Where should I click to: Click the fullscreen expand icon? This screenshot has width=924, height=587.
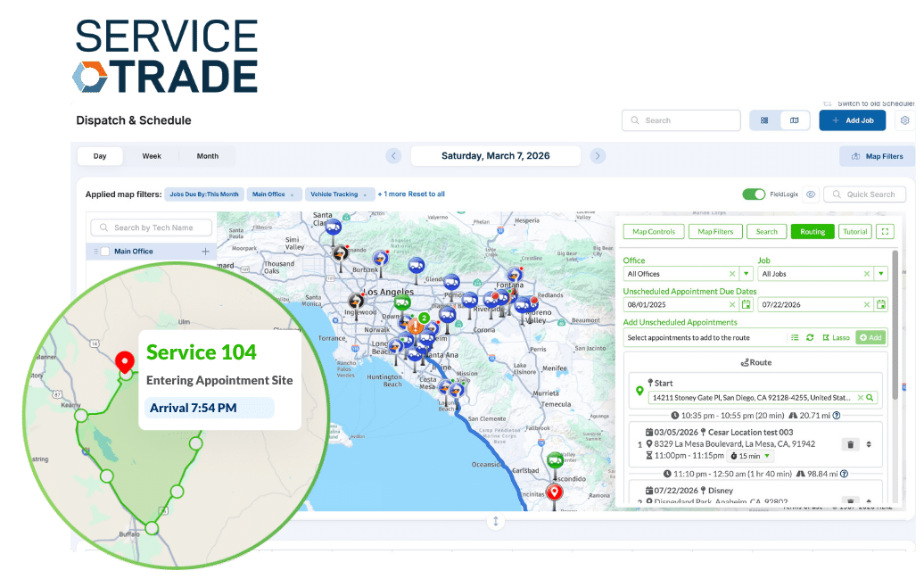(885, 232)
